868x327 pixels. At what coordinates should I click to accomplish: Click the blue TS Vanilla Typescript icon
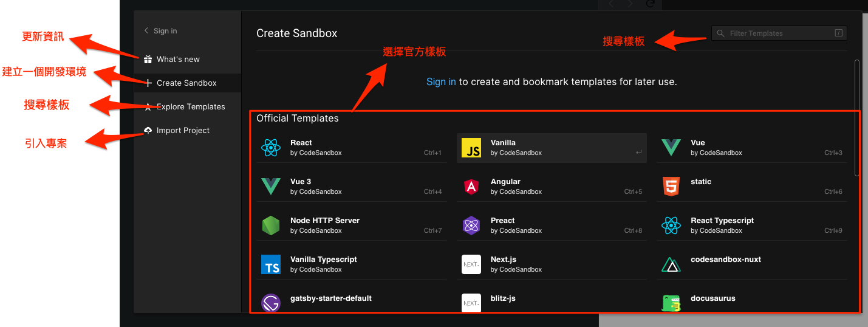[x=270, y=264]
